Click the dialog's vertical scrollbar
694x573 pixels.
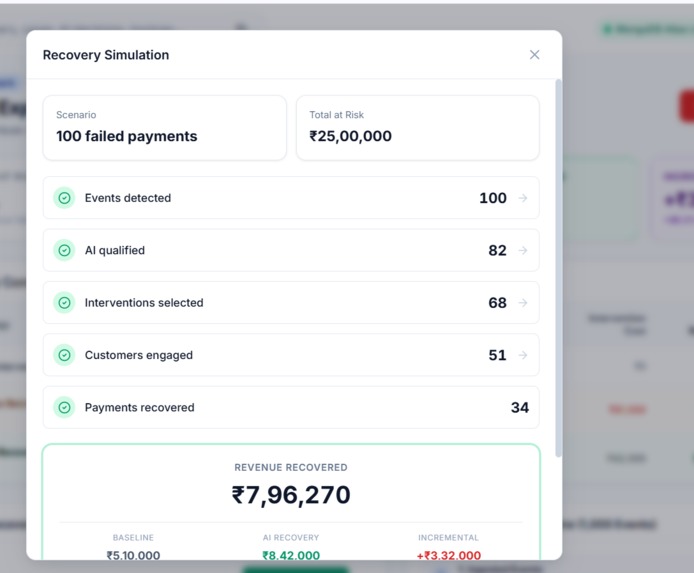(558, 268)
